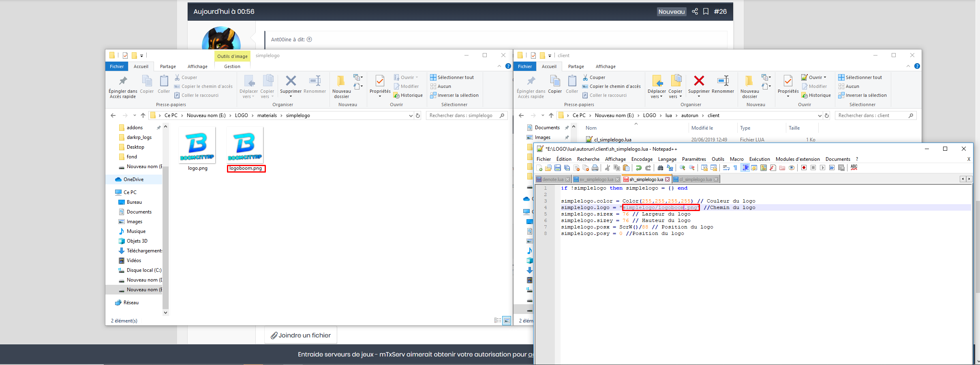Viewport: 980px width, 365px height.
Task: Paste using Notepad++ clipboard toolbar icon
Action: click(x=626, y=168)
